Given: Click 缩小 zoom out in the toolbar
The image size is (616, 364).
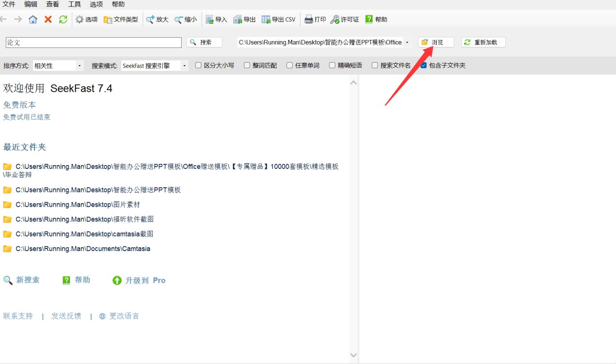Looking at the screenshot, I should click(x=186, y=19).
